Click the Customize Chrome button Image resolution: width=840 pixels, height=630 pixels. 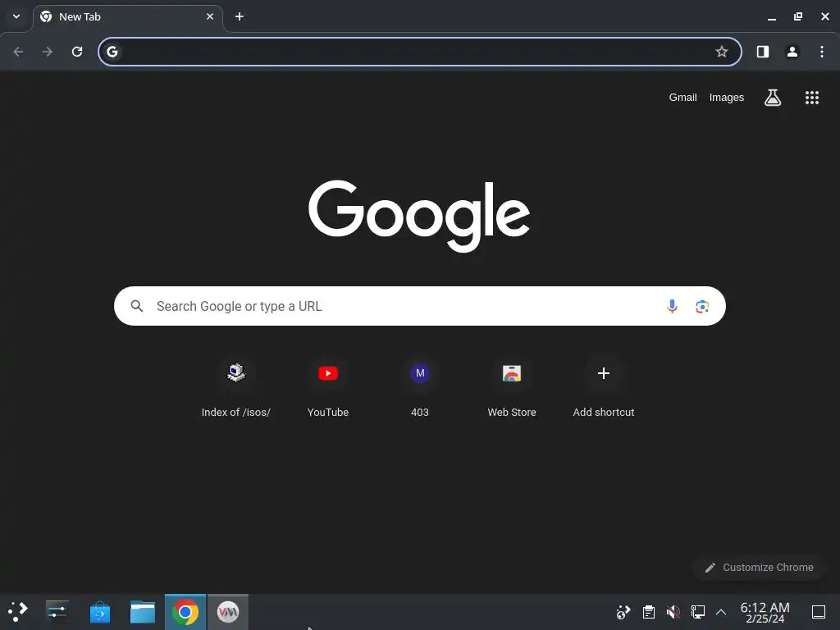click(759, 568)
